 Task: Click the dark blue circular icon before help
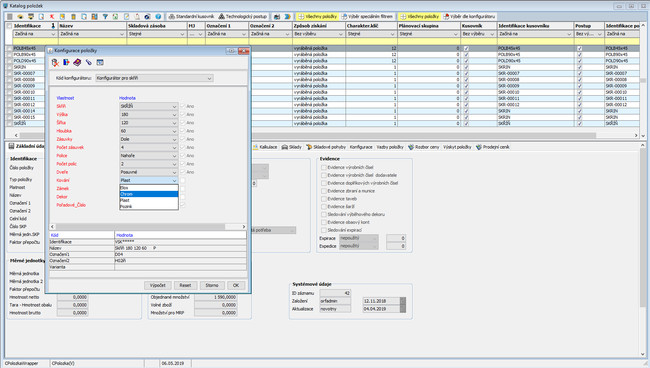tap(147, 17)
